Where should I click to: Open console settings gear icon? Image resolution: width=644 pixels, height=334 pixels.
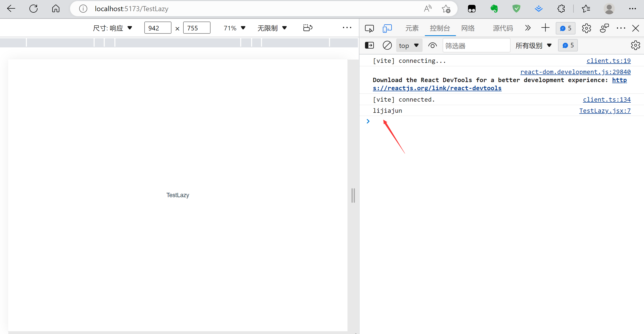pos(635,45)
